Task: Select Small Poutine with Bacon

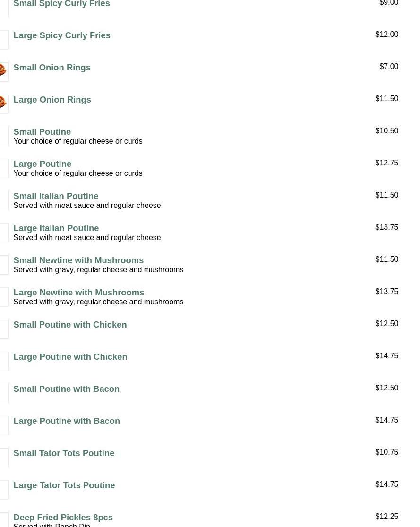Action: [x=66, y=389]
